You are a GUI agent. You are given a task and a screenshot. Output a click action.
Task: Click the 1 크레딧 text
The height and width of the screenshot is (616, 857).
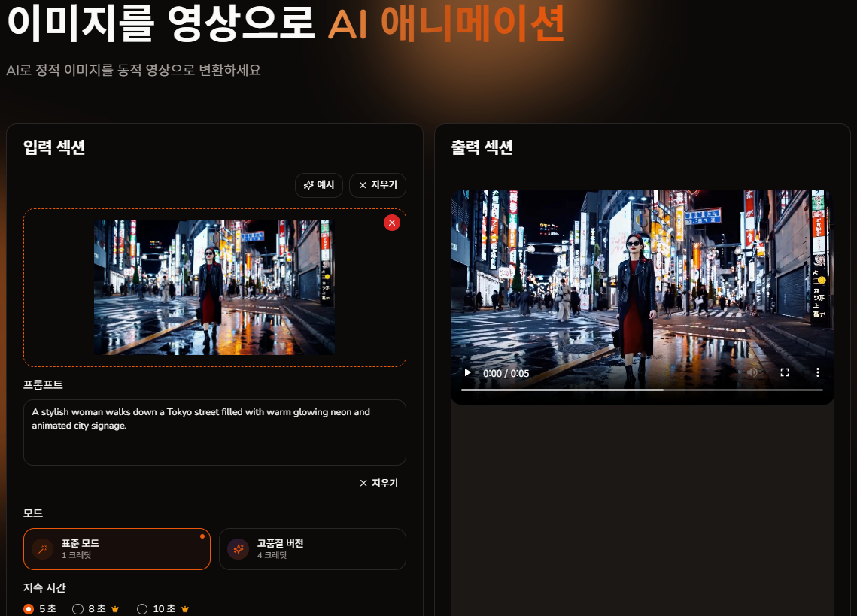click(77, 555)
